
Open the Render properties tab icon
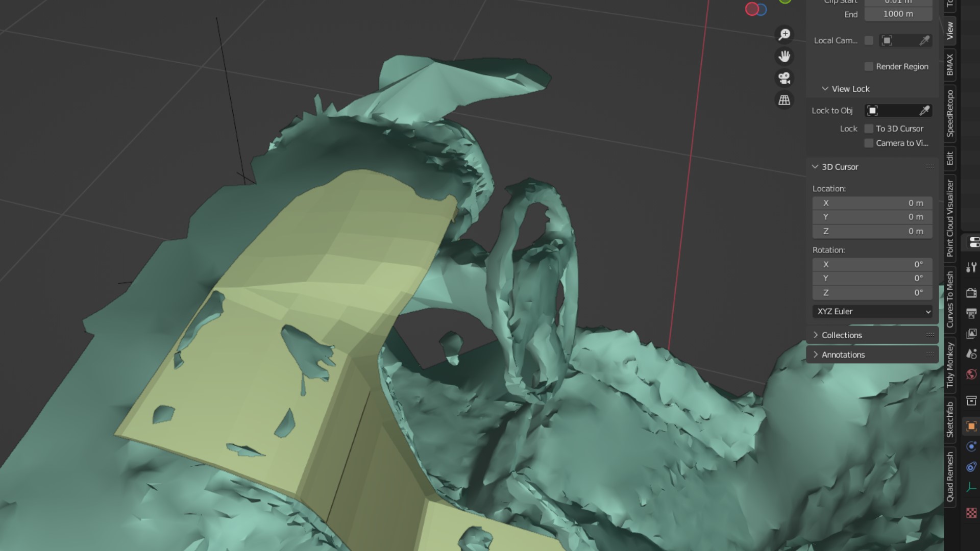click(x=971, y=293)
